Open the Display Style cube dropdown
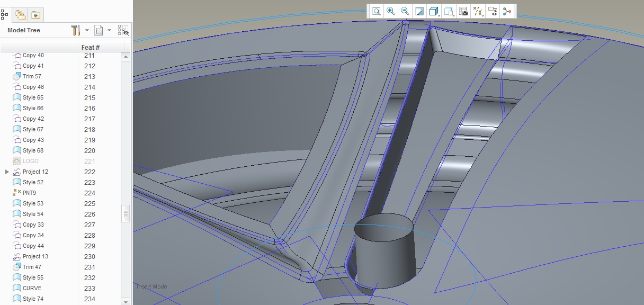644x305 pixels. [x=434, y=11]
